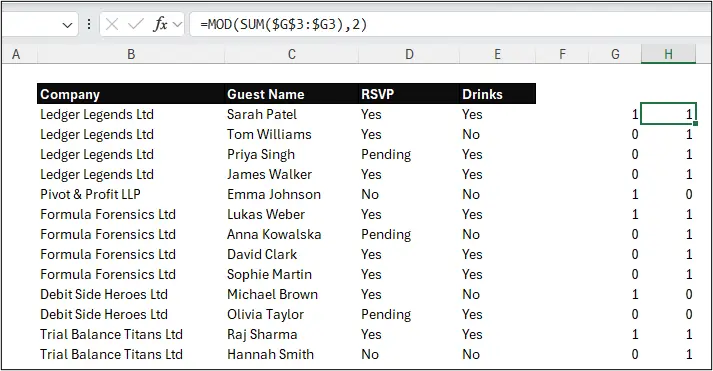Select the cell with Hannah Smith
713x371 pixels.
pyautogui.click(x=291, y=354)
